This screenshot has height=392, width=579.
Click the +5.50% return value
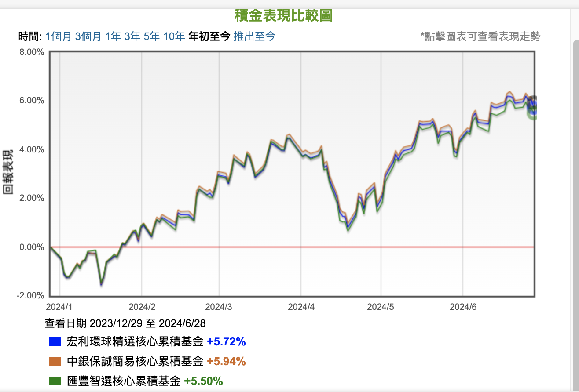point(203,381)
